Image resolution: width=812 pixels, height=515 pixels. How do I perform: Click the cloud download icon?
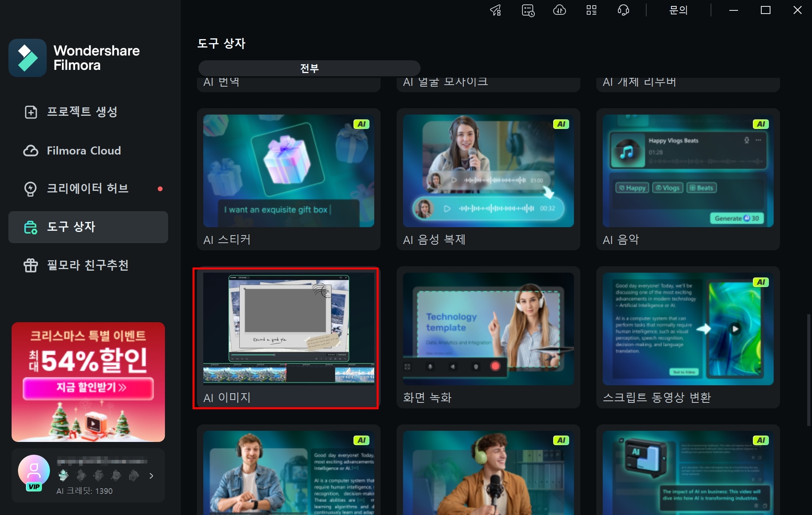coord(559,10)
